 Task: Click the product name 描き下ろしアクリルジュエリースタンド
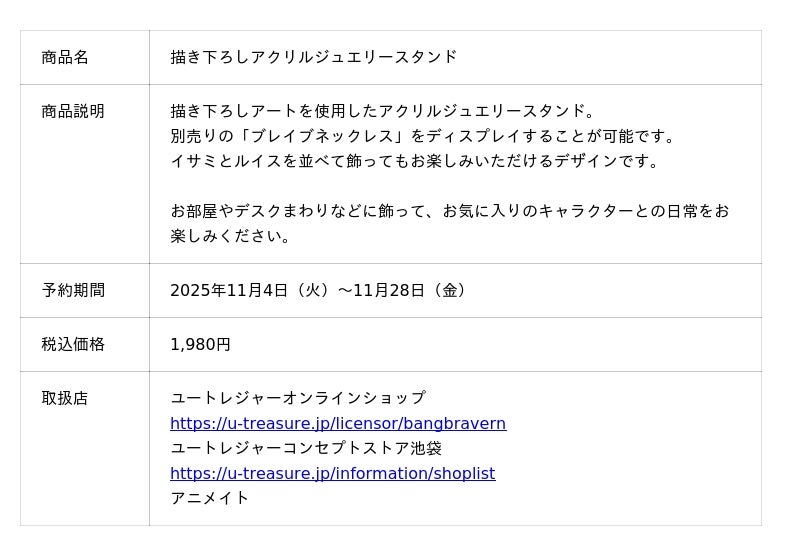(x=313, y=58)
